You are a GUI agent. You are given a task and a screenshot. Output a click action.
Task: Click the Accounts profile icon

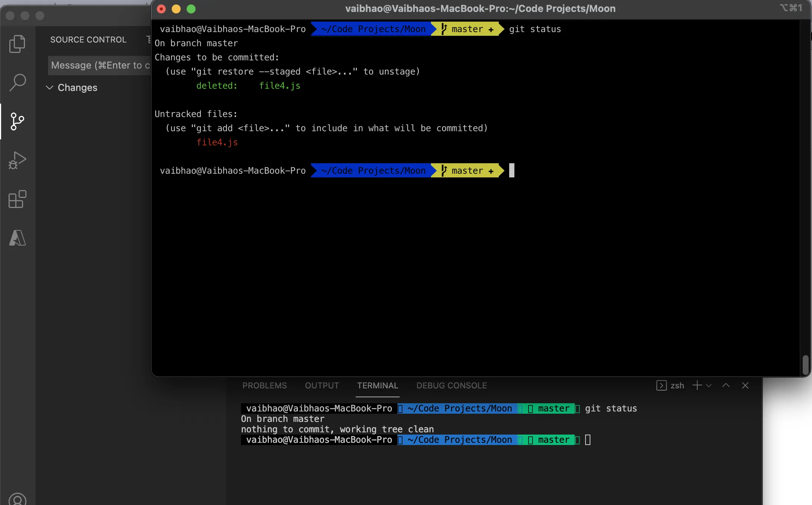click(17, 499)
